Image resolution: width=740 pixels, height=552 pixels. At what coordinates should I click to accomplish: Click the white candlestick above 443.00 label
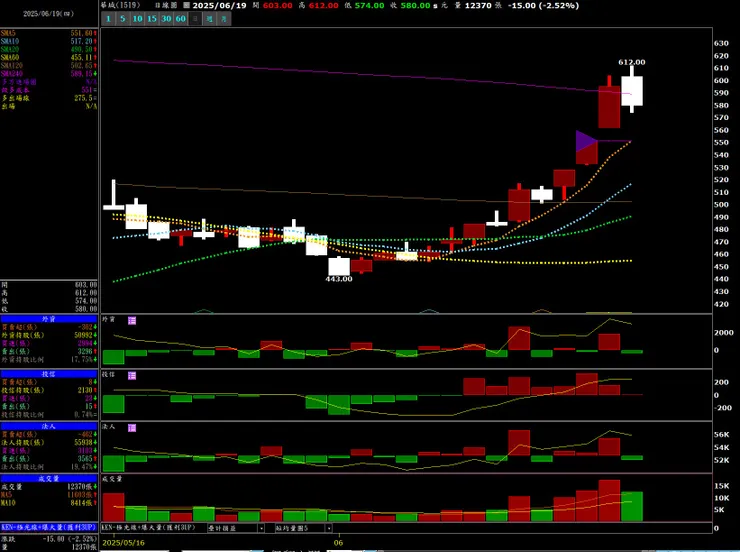[x=339, y=267]
